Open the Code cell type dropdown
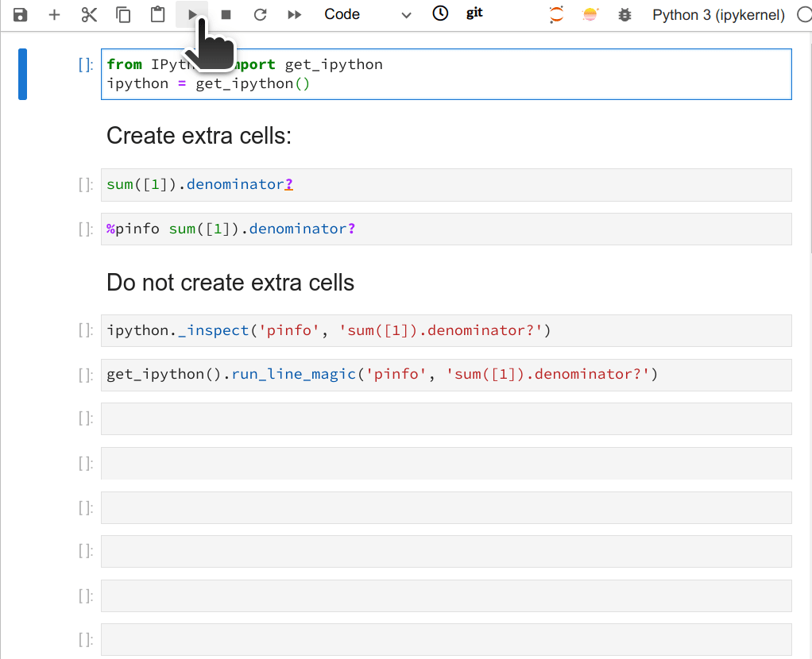The image size is (812, 659). (x=367, y=14)
